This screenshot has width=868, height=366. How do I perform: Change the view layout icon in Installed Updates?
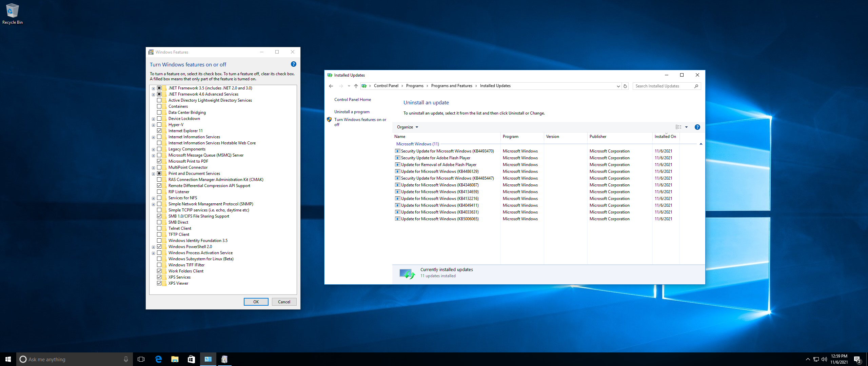pyautogui.click(x=678, y=127)
